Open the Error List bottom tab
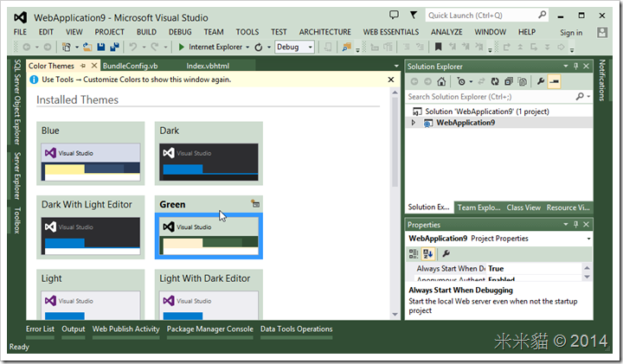Image resolution: width=623 pixels, height=364 pixels. click(40, 329)
